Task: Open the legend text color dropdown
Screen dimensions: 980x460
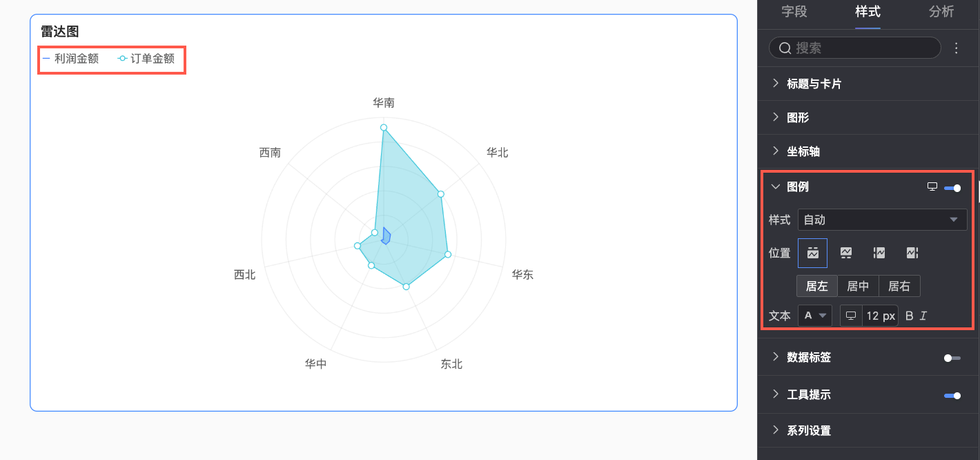Action: [x=814, y=316]
